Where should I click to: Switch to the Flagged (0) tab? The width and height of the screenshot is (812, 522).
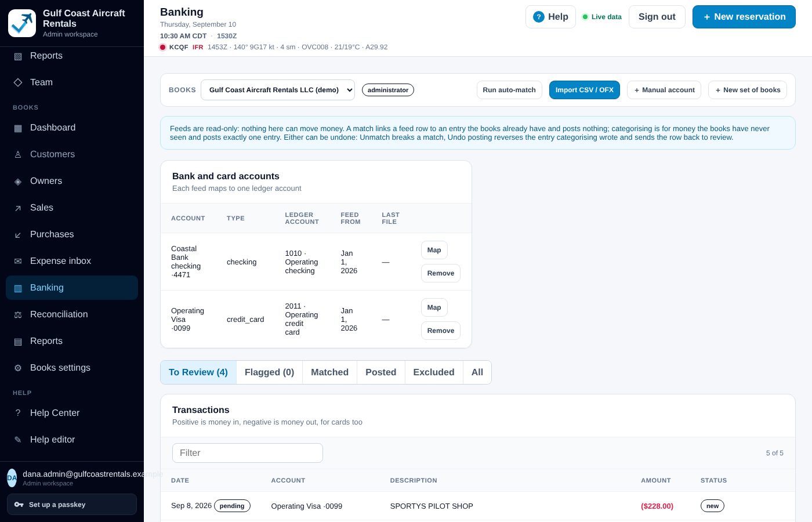[x=270, y=372]
